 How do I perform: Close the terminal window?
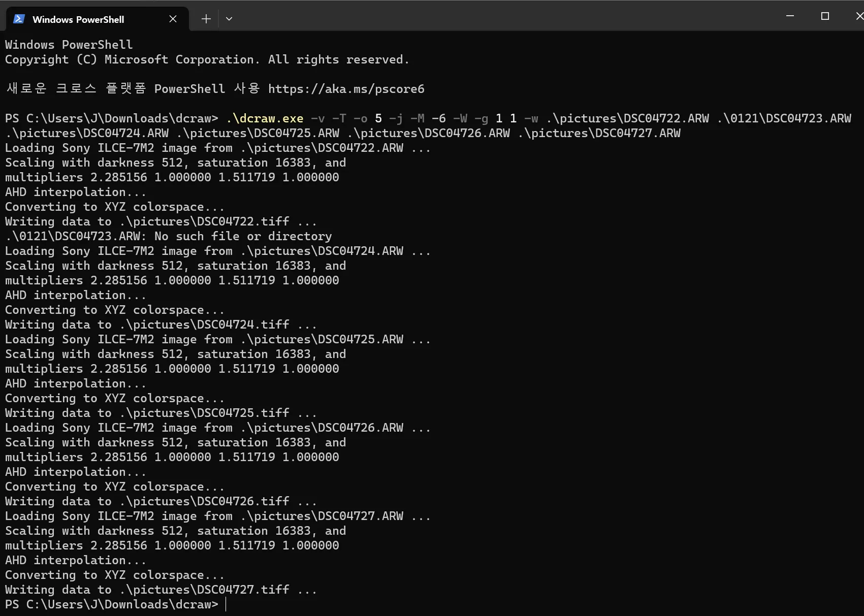[x=859, y=16]
